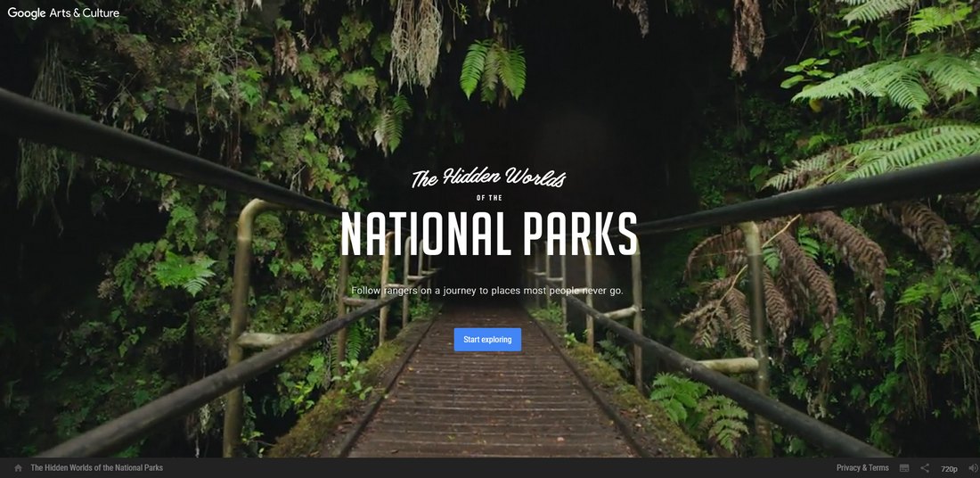Click 'The Hidden Worlds' script title text
The height and width of the screenshot is (478, 980).
coord(489,178)
